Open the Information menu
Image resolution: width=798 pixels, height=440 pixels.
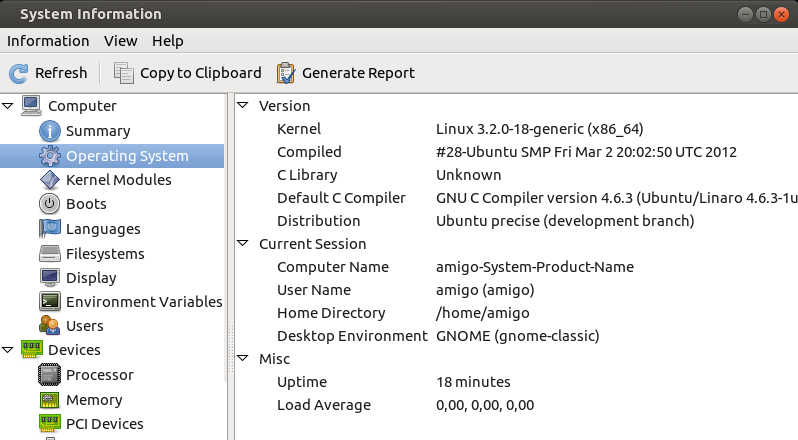pos(48,41)
